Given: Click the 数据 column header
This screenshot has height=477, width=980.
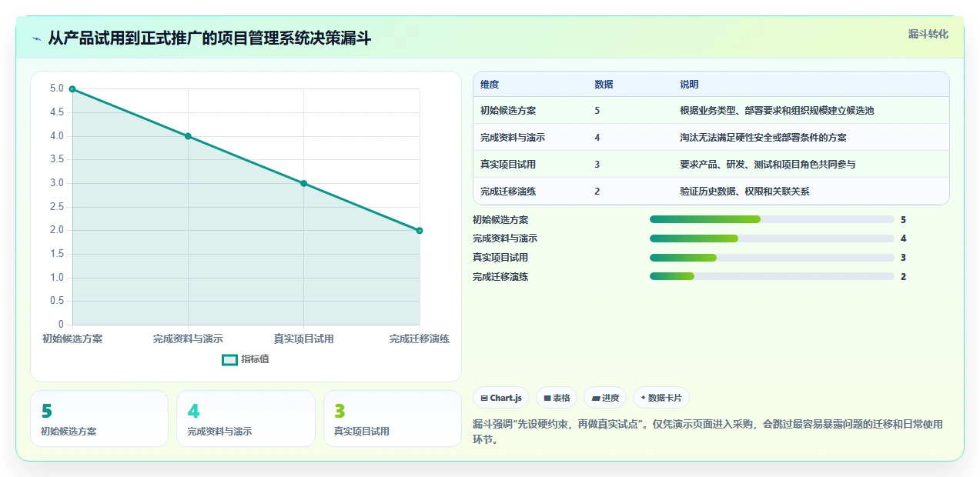Looking at the screenshot, I should click(x=604, y=85).
